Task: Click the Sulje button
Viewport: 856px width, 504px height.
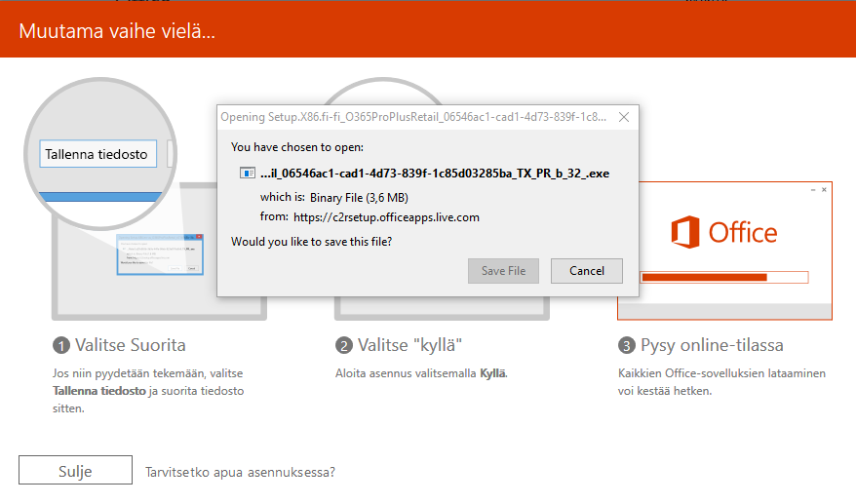Action: pos(75,470)
